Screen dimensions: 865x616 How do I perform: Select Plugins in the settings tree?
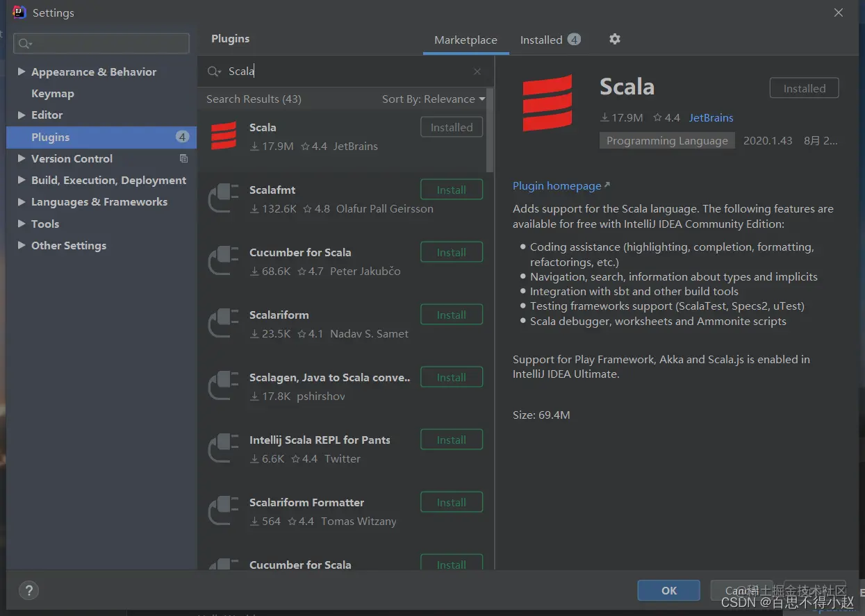[x=101, y=137]
